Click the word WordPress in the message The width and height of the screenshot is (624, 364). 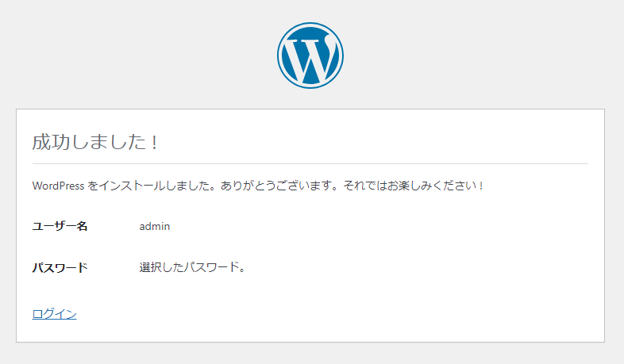click(58, 186)
